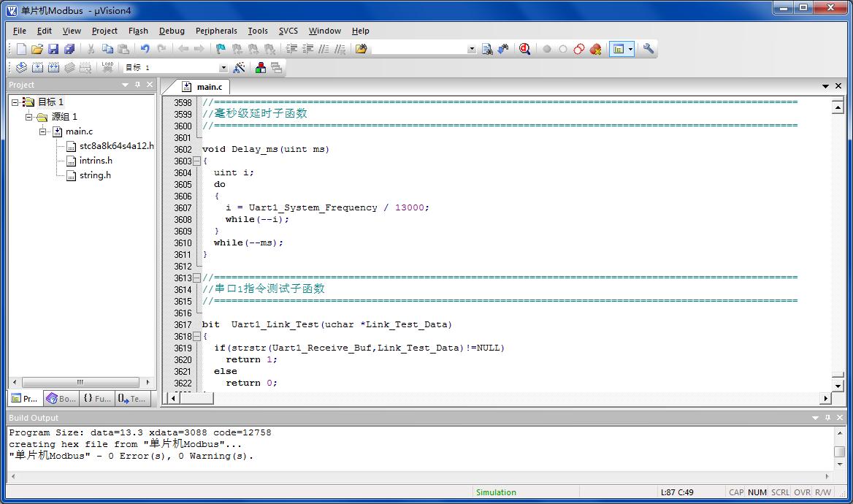Open the Debug menu
The width and height of the screenshot is (853, 504).
coord(172,31)
